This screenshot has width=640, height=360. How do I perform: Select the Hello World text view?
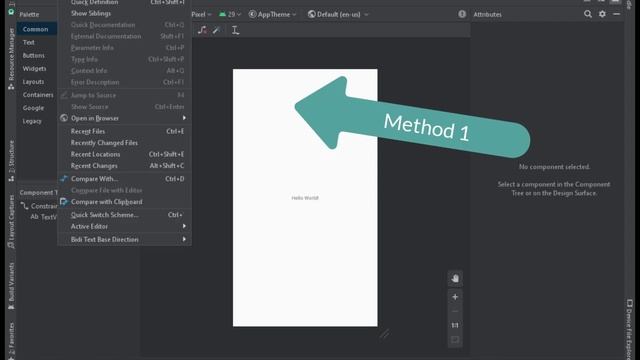coord(305,198)
